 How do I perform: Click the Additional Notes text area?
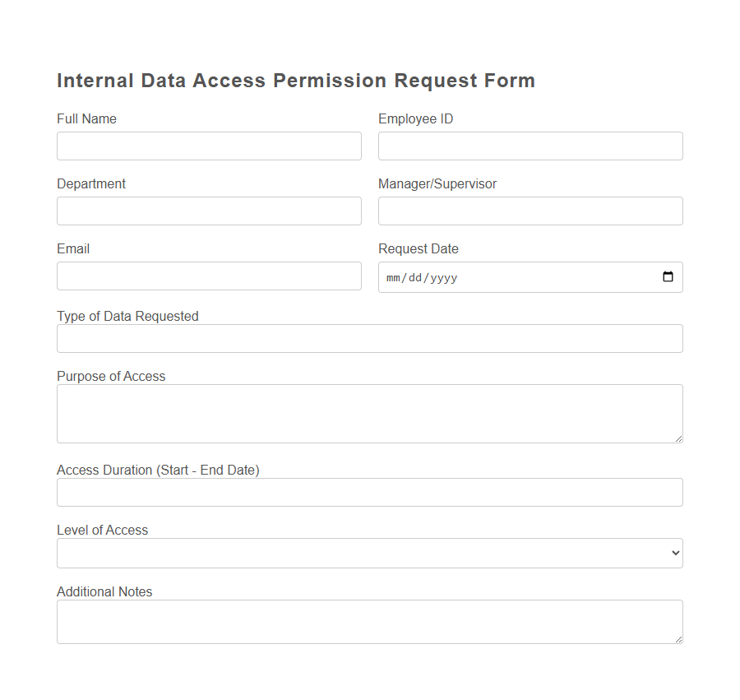point(369,621)
